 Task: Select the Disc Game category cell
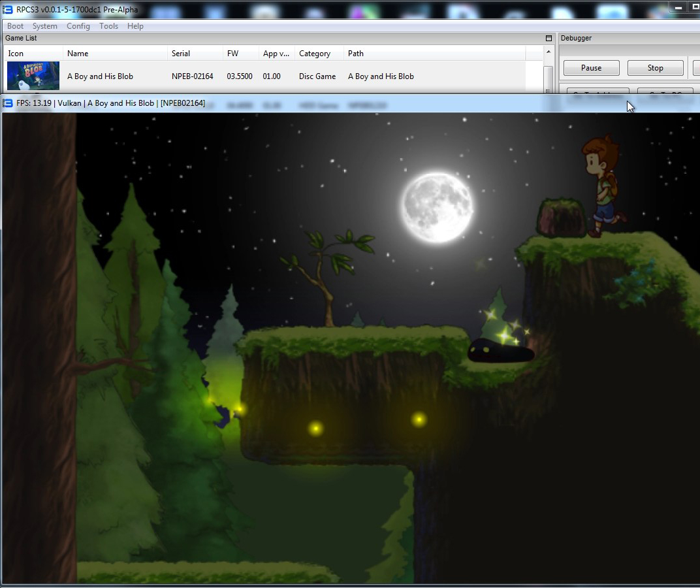click(x=317, y=76)
